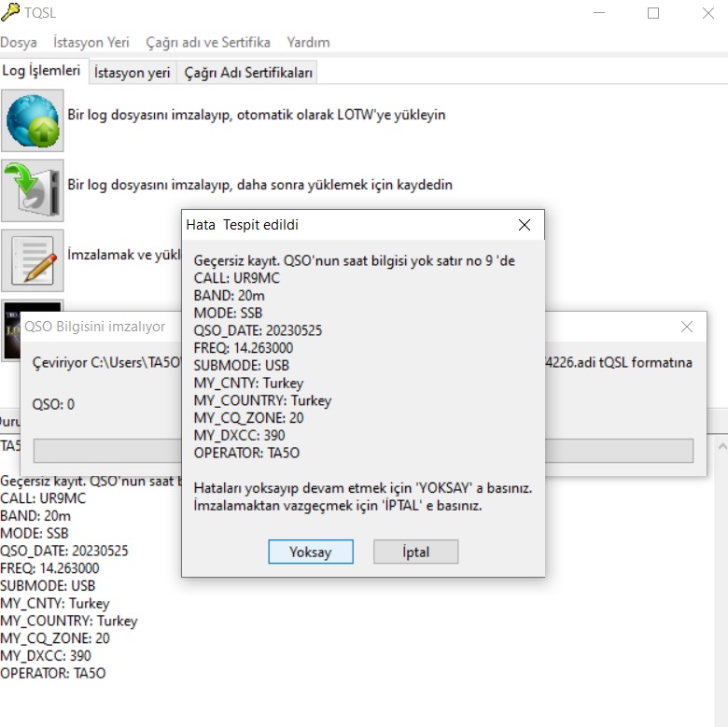Image resolution: width=728 pixels, height=727 pixels.
Task: Click the TQSL key icon in title bar
Action: 10,12
